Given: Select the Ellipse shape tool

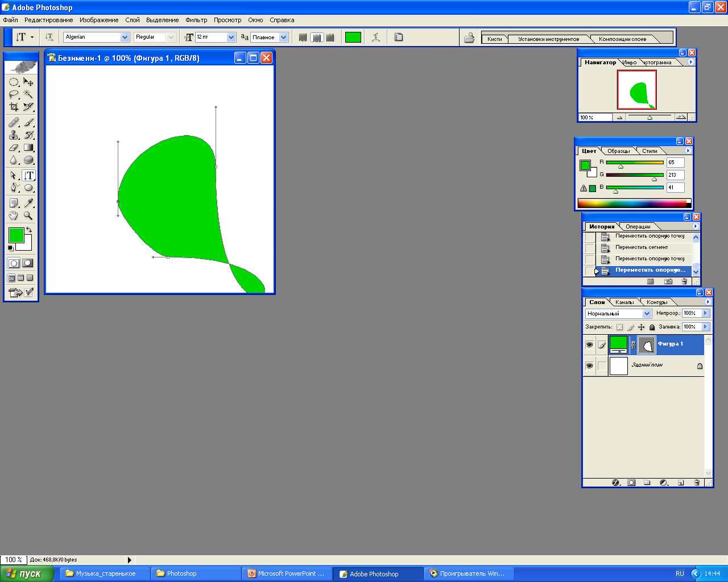Looking at the screenshot, I should [28, 188].
